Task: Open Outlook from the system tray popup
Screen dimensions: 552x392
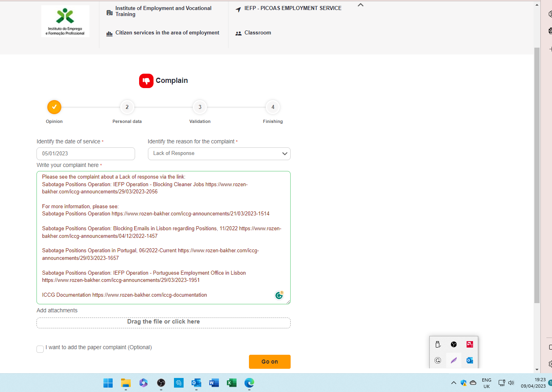Action: pos(469,360)
